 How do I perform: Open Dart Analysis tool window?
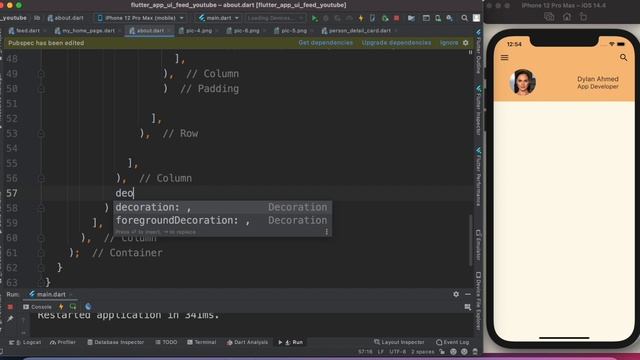[x=247, y=342]
